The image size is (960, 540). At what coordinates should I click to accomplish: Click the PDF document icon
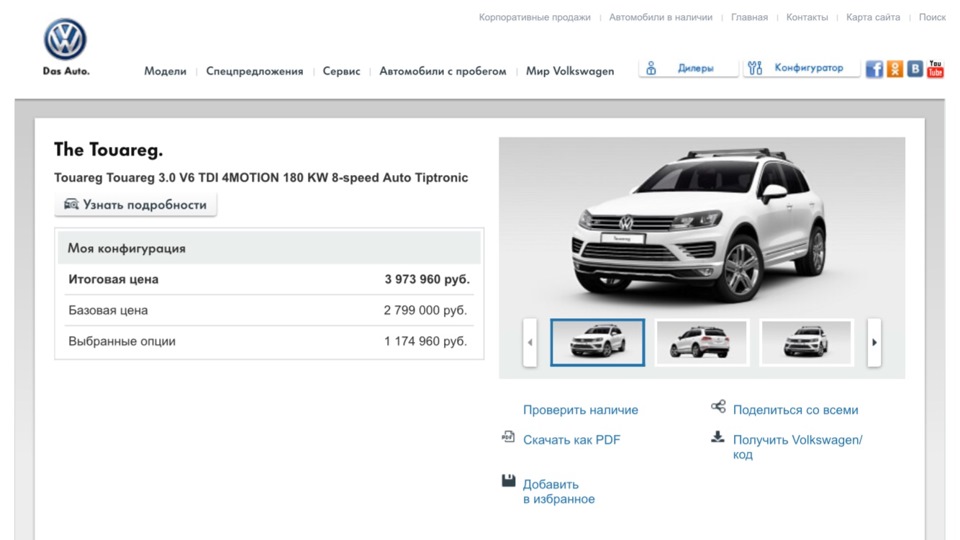[x=508, y=437]
